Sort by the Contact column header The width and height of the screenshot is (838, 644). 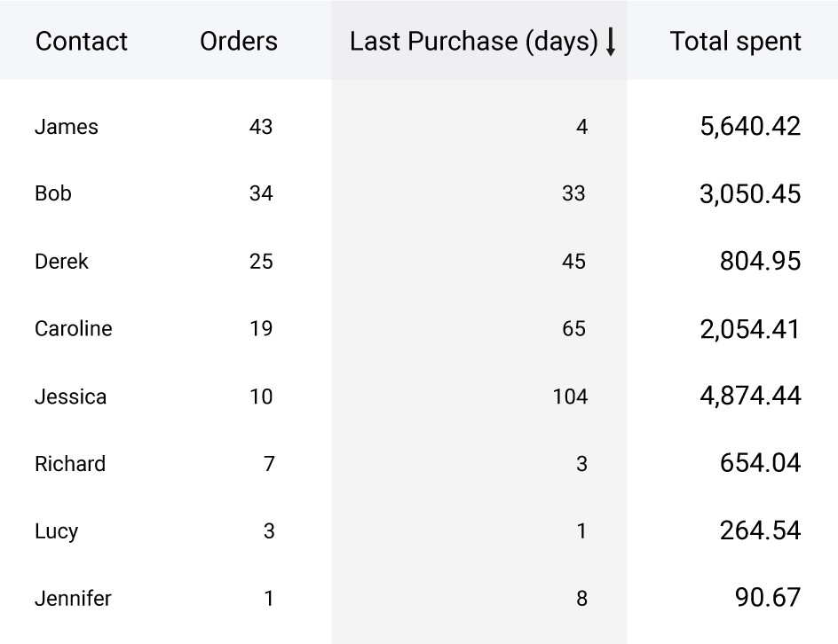click(x=82, y=42)
